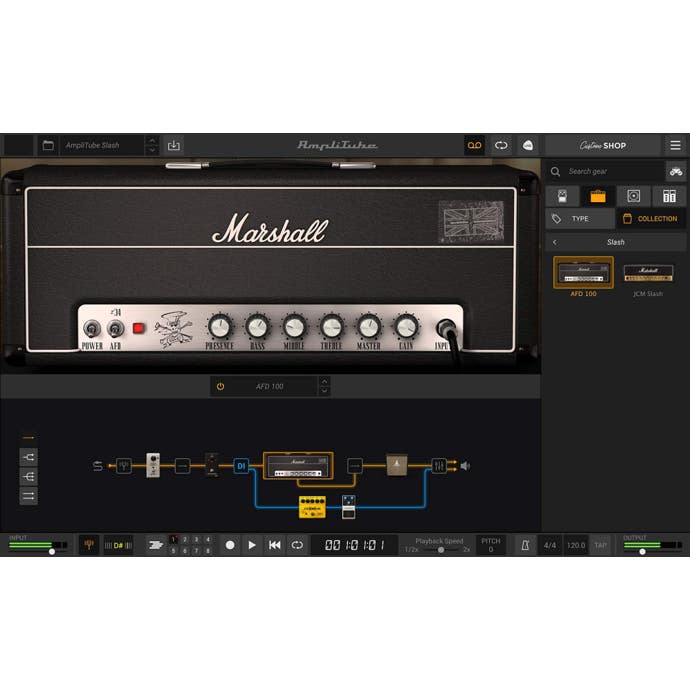Screen dimensions: 690x690
Task: Open the AFD 100 model selector
Action: coord(270,386)
